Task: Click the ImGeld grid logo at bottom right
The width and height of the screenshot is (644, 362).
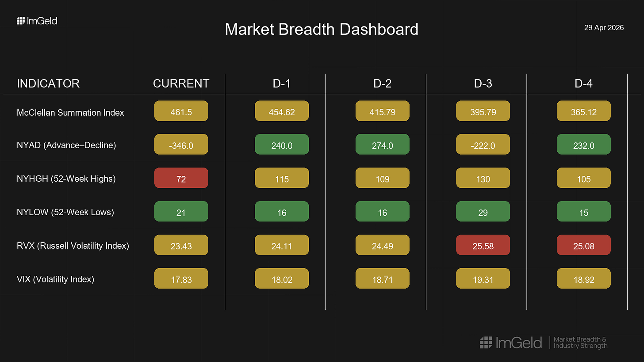Action: (x=486, y=342)
